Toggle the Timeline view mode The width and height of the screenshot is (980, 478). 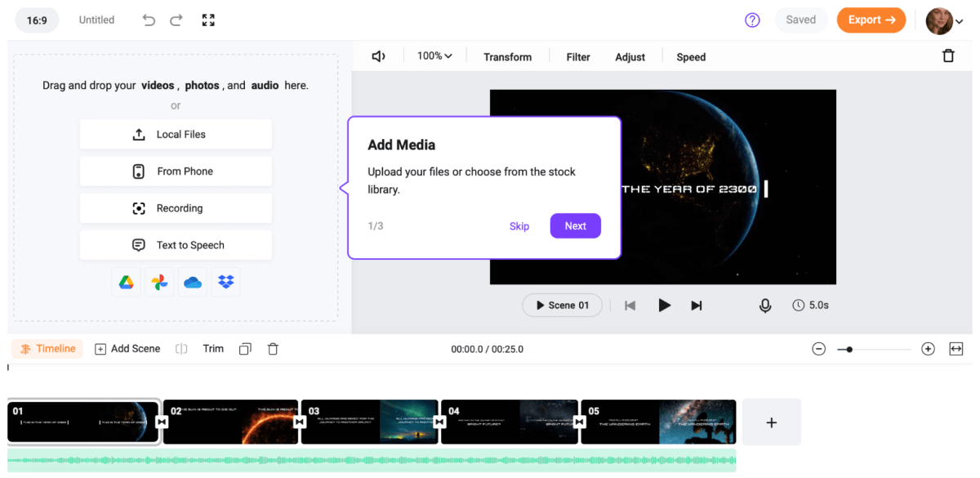point(48,349)
